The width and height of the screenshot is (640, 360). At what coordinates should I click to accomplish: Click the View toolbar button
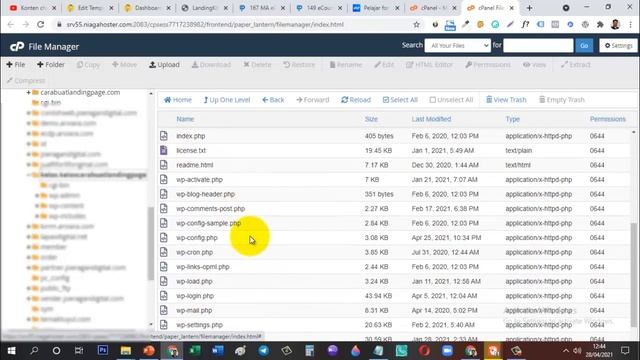pyautogui.click(x=535, y=64)
